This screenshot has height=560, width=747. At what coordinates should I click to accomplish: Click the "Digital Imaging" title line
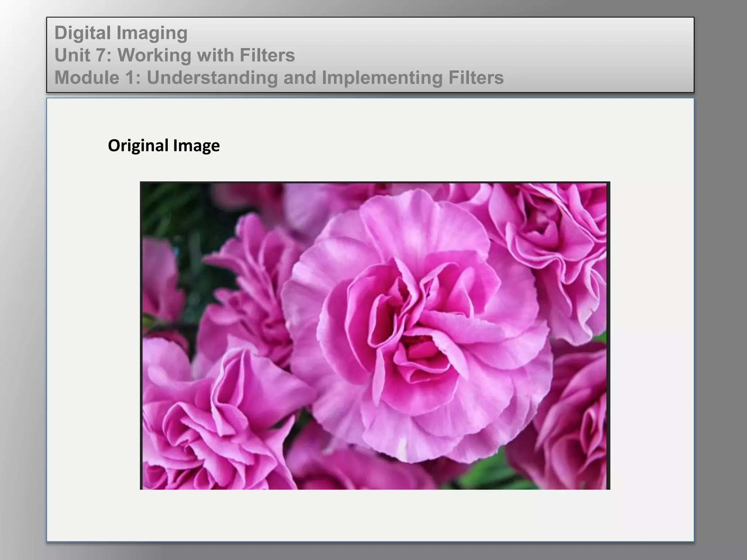121,33
